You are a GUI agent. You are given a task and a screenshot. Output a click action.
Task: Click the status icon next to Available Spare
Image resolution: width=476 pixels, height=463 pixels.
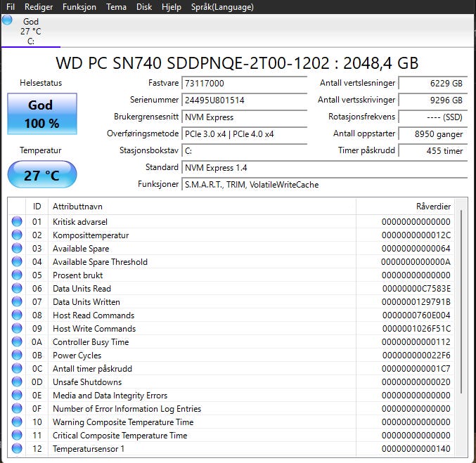click(17, 249)
